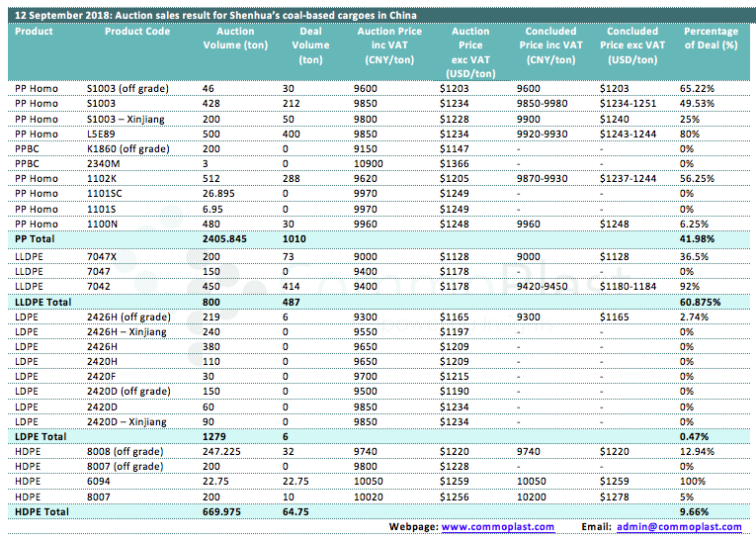
Task: Select product code '2426H (off grade)'
Action: (128, 317)
